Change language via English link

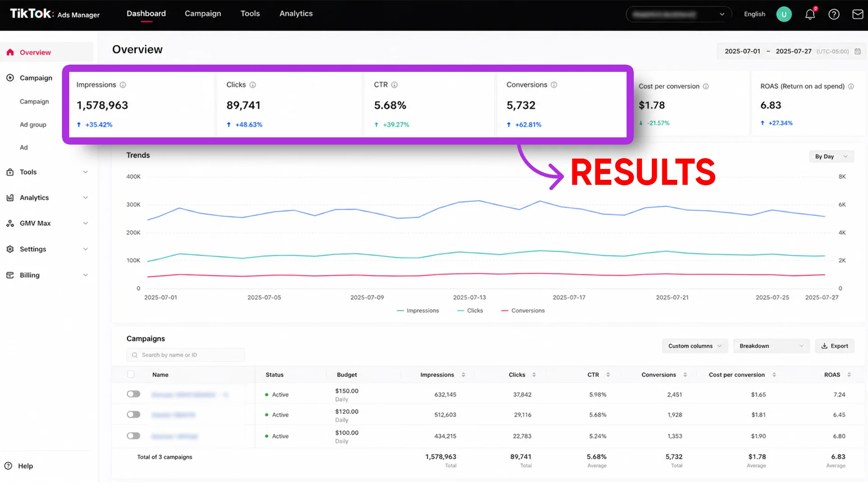point(755,14)
